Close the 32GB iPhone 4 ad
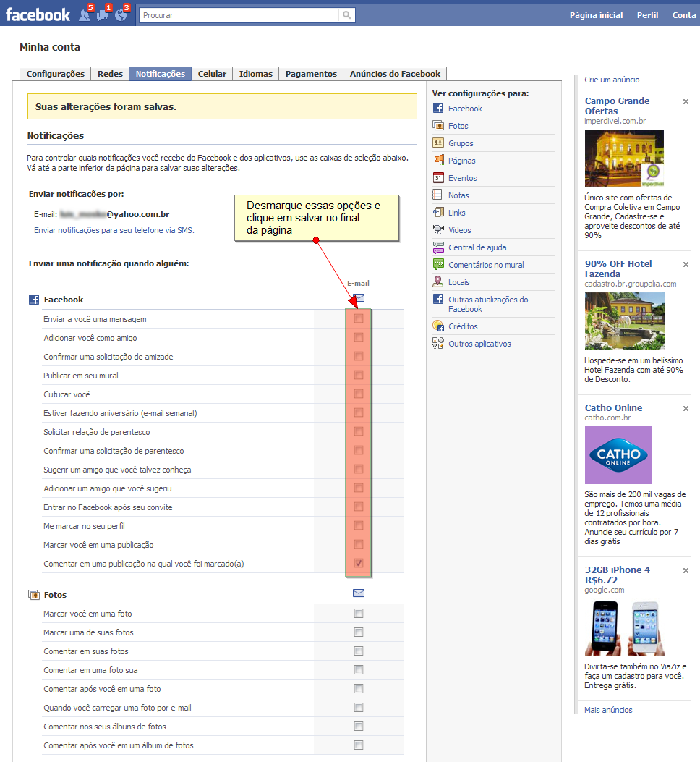 (686, 570)
